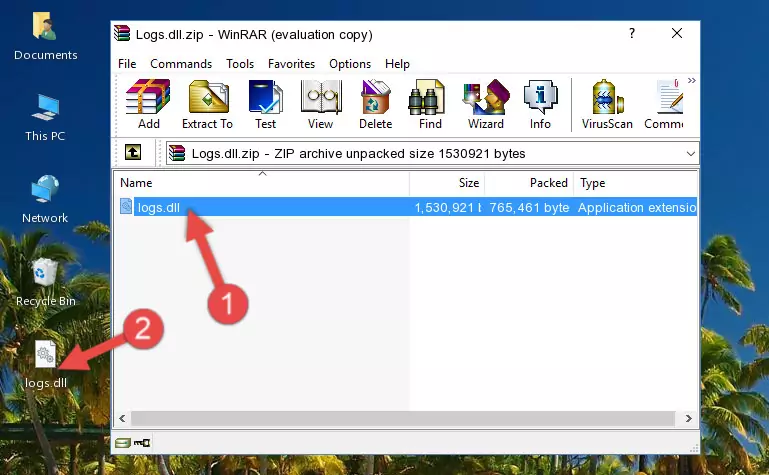The image size is (769, 475).
Task: Show archive Info
Action: pyautogui.click(x=540, y=104)
